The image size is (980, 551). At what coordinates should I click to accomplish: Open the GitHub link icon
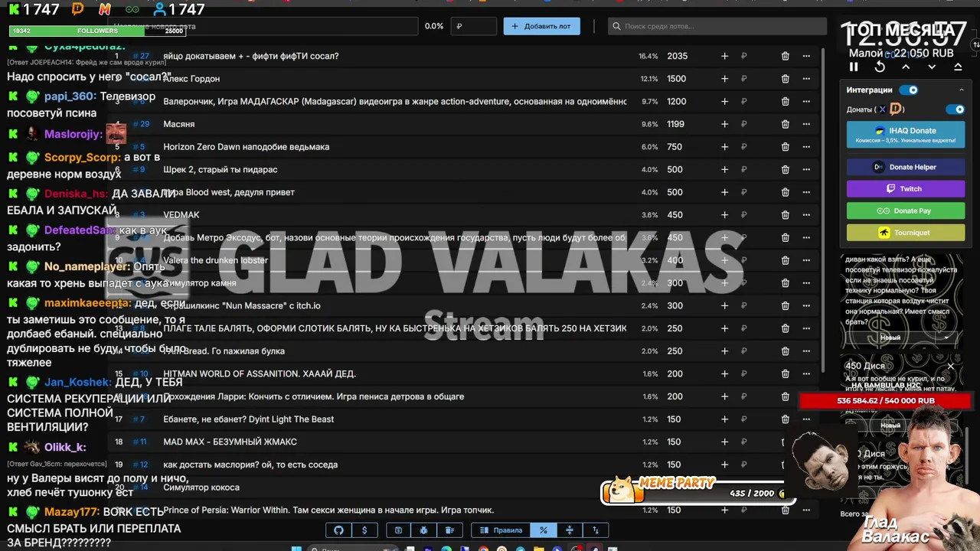pyautogui.click(x=338, y=530)
